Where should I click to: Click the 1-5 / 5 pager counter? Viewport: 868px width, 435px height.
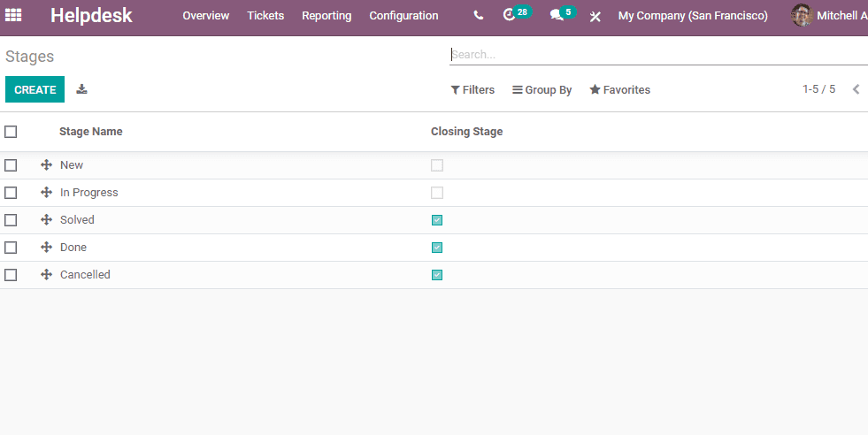818,89
